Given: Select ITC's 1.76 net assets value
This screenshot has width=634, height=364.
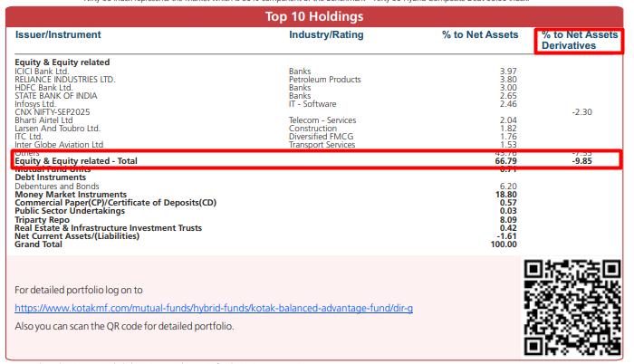Looking at the screenshot, I should tap(508, 137).
